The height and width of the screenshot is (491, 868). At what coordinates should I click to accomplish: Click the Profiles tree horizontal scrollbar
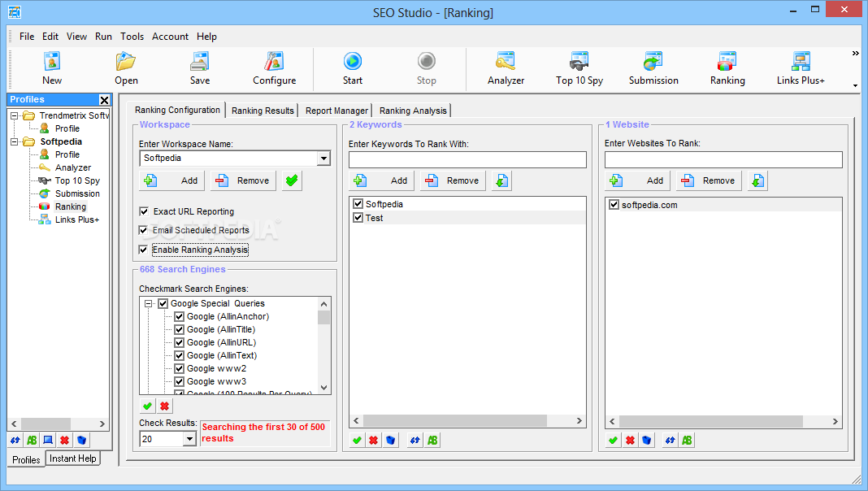[59, 424]
